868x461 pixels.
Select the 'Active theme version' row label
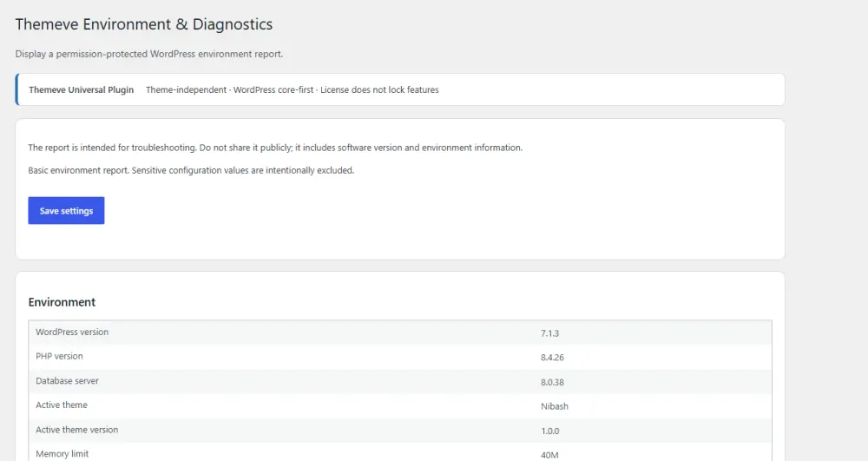(x=77, y=430)
